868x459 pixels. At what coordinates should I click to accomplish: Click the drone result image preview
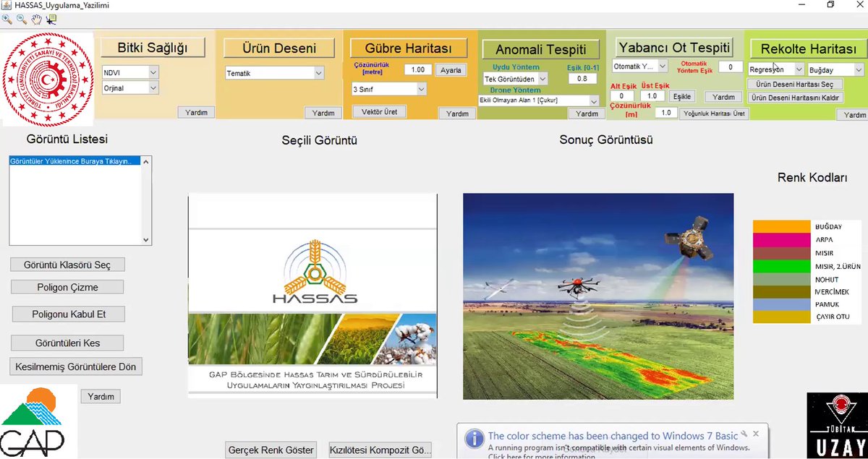[598, 296]
